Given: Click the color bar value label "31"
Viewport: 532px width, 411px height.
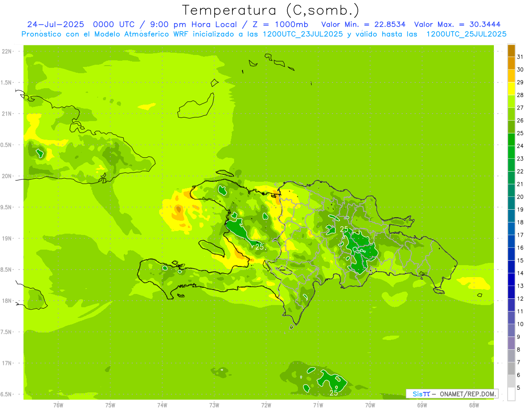Looking at the screenshot, I should [x=520, y=57].
